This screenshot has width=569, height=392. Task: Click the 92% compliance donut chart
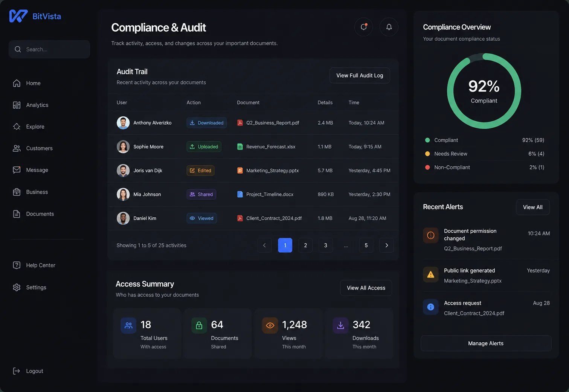click(x=484, y=91)
